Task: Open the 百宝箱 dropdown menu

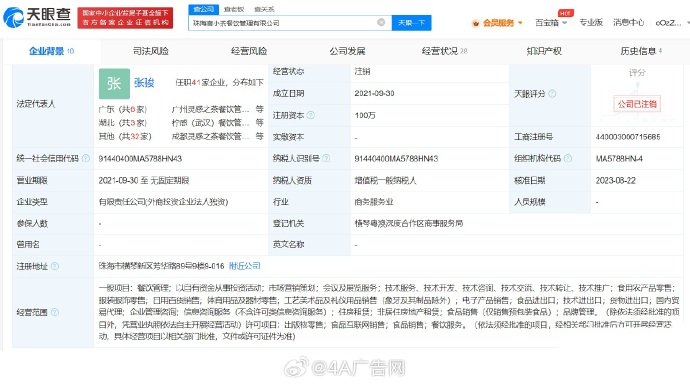Action: [551, 23]
